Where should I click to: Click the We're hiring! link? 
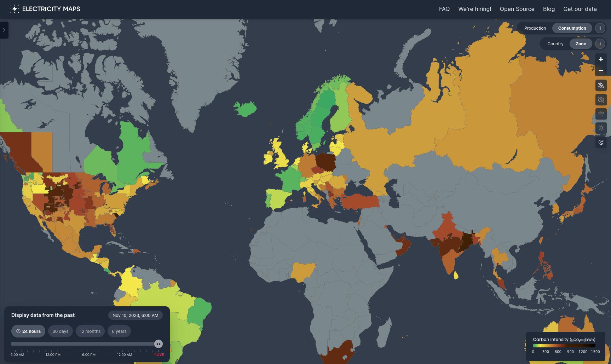click(475, 9)
